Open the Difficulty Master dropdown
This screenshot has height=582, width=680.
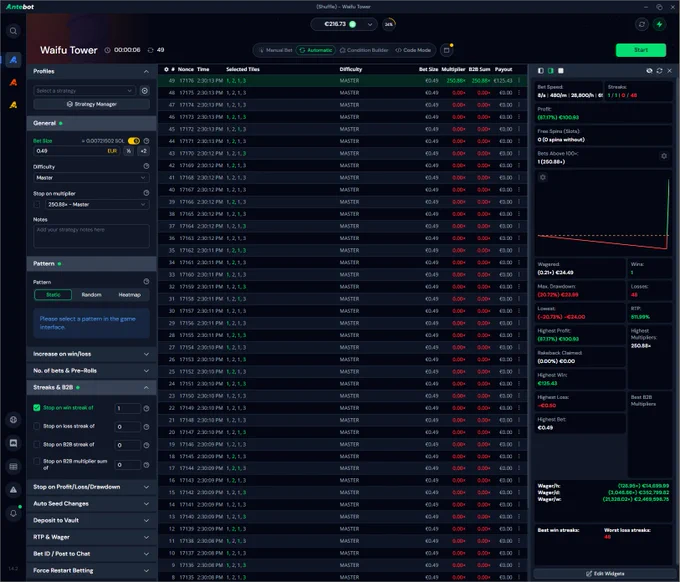(92, 178)
